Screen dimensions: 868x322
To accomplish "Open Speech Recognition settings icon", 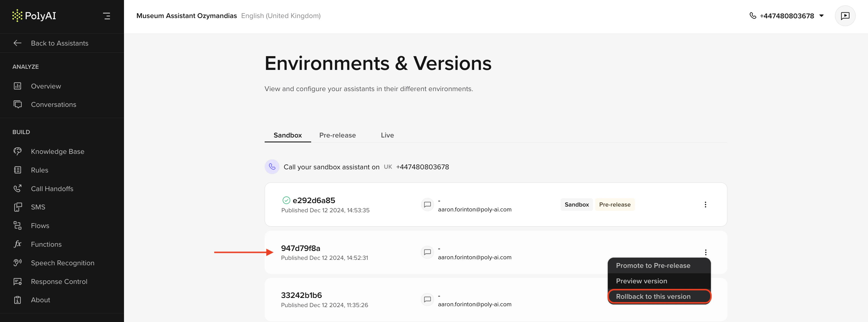I will [x=18, y=263].
